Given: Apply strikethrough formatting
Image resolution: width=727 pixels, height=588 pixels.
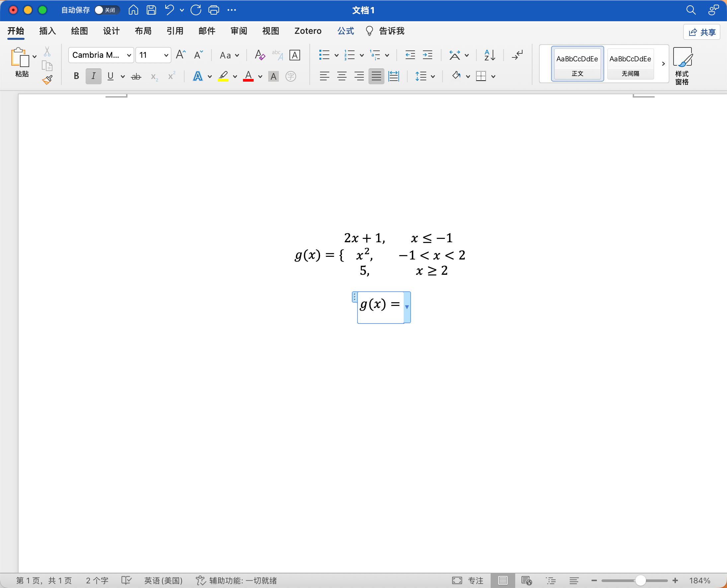Looking at the screenshot, I should pos(136,76).
